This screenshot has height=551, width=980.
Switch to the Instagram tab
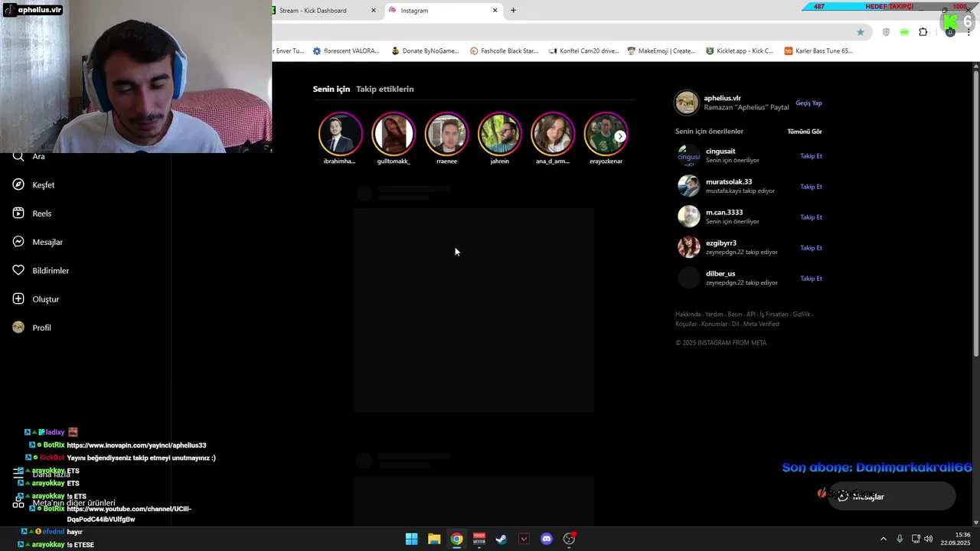(x=444, y=11)
